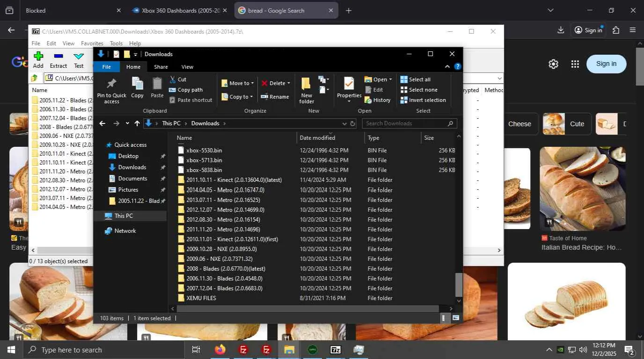Click the Cute filter chip on Google Images
Viewport: 644px width, 359px height.
tap(567, 124)
